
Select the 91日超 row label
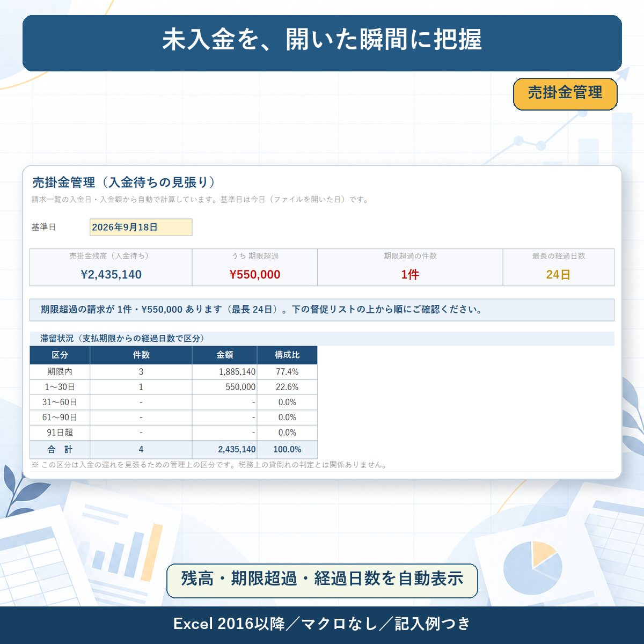tap(60, 432)
